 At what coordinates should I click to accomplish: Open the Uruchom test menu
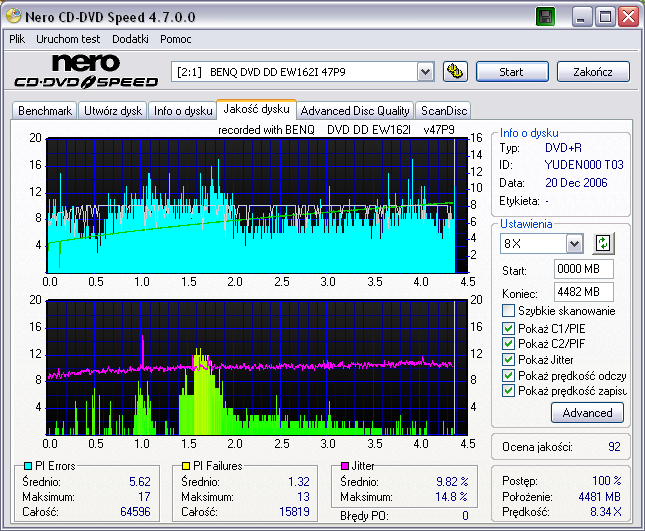68,39
